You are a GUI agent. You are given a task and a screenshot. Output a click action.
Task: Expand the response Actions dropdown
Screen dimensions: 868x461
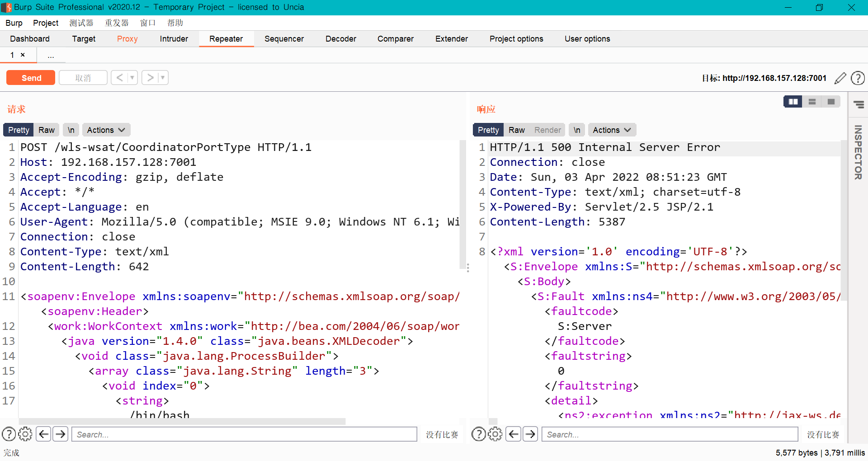611,130
